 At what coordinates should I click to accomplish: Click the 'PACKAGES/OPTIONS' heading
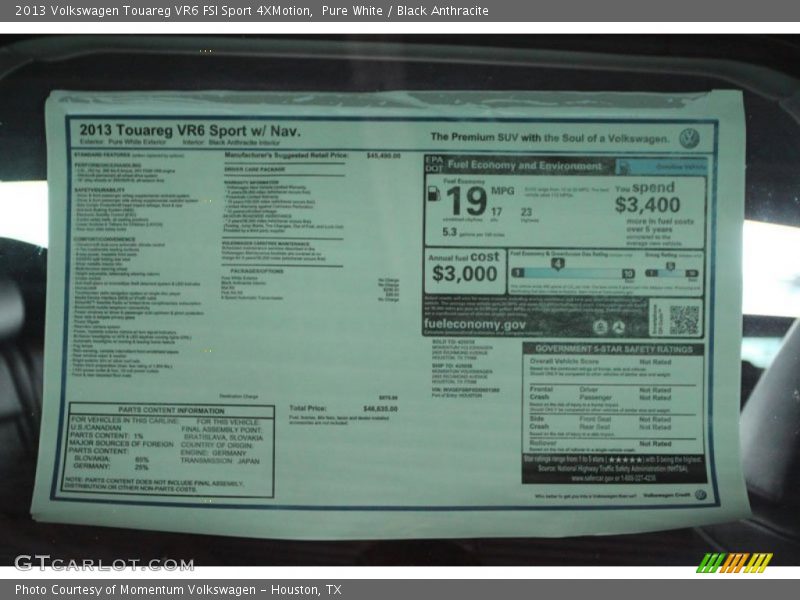pyautogui.click(x=257, y=271)
